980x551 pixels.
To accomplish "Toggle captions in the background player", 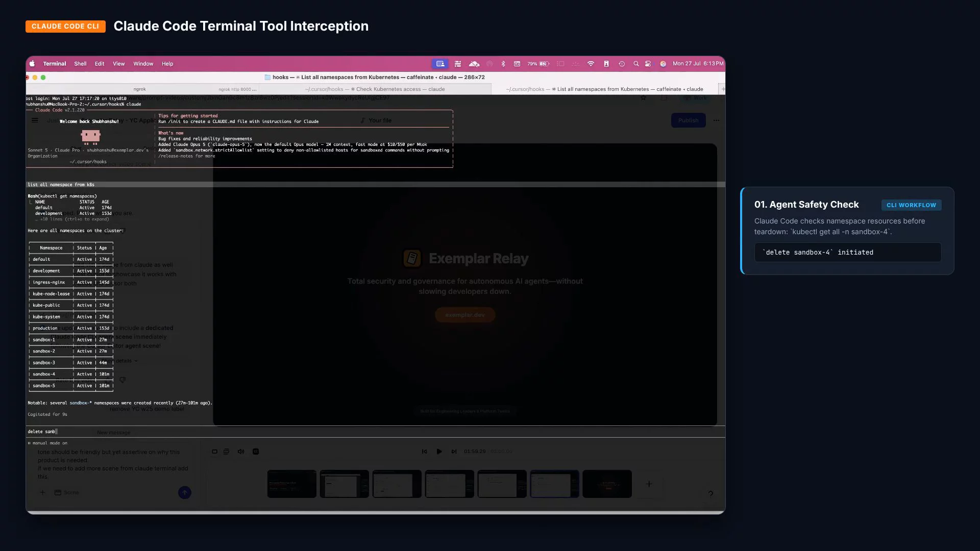I will point(256,452).
